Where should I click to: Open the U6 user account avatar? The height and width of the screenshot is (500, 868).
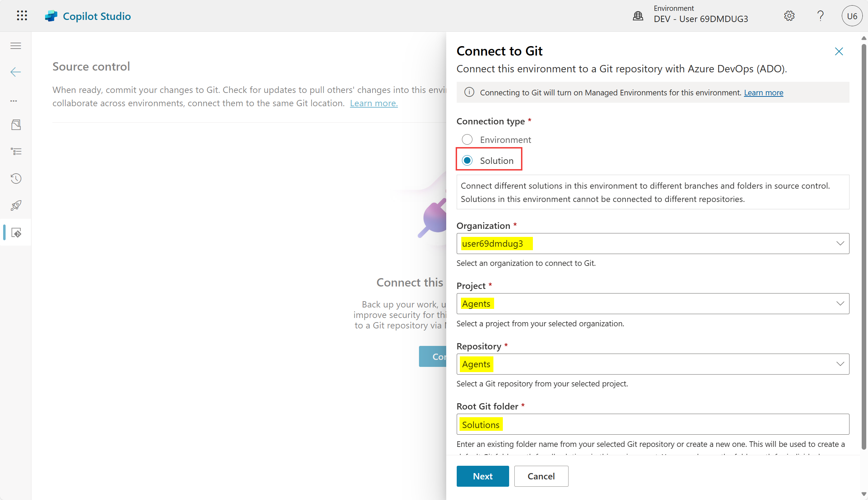click(852, 16)
